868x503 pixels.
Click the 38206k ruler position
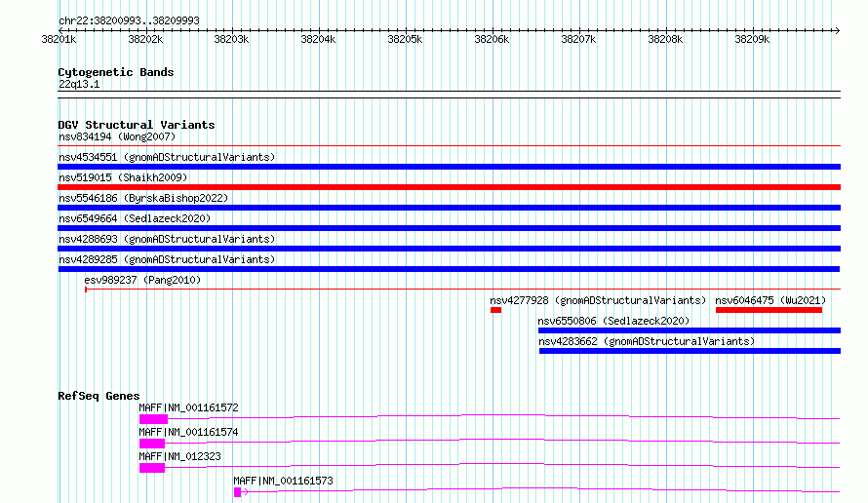pyautogui.click(x=492, y=39)
